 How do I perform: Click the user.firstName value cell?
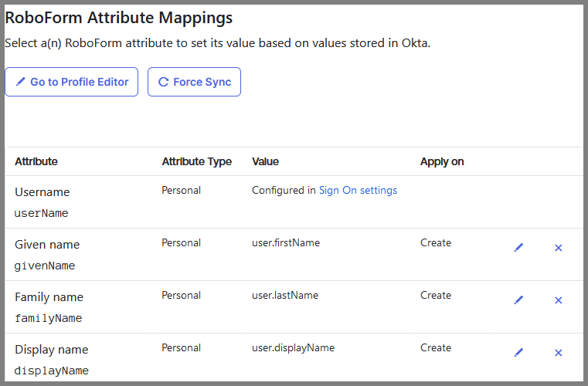click(286, 243)
